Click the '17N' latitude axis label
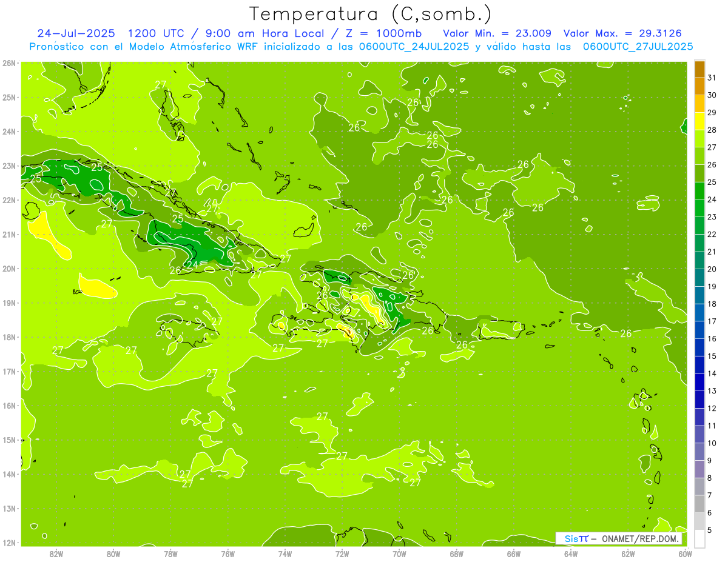The height and width of the screenshot is (562, 728). [x=8, y=372]
